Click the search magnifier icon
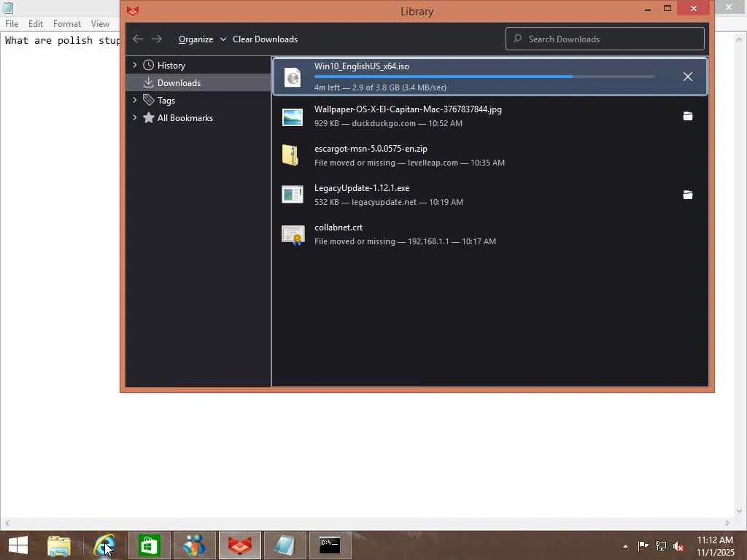The height and width of the screenshot is (560, 747). coord(517,39)
